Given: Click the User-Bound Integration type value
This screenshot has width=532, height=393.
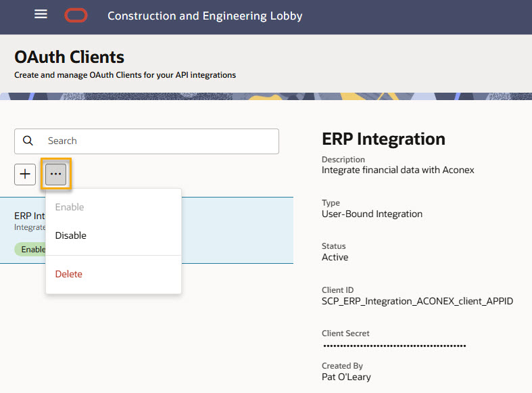Looking at the screenshot, I should [x=372, y=214].
